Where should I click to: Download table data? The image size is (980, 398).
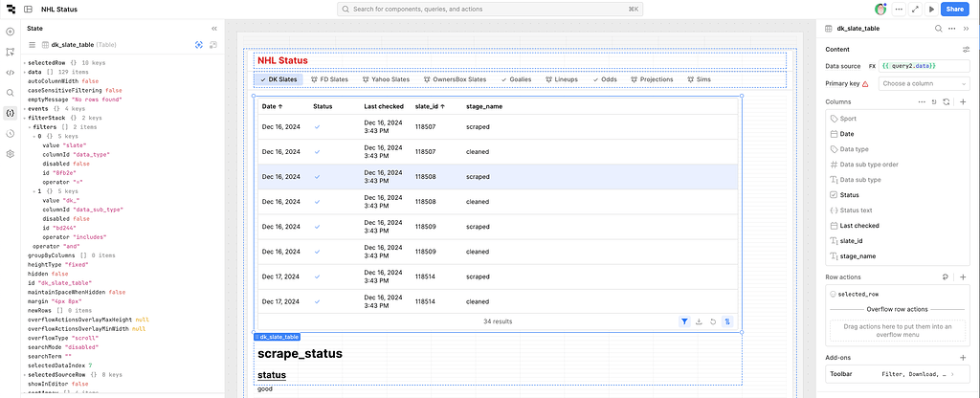(x=699, y=321)
